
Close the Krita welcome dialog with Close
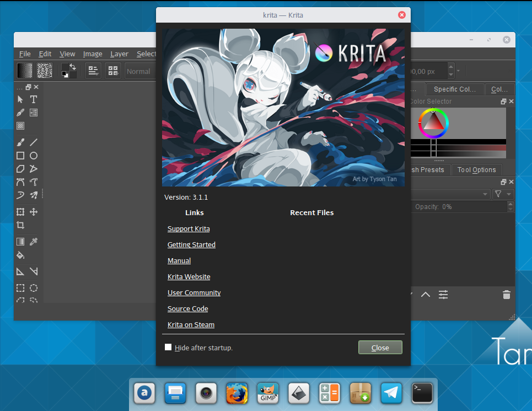pyautogui.click(x=380, y=348)
